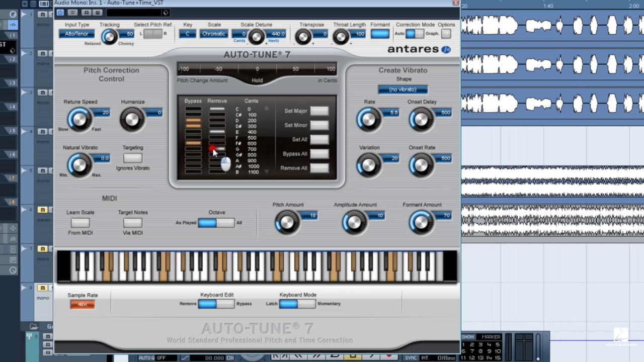Toggle the Formant correction button

click(x=380, y=34)
